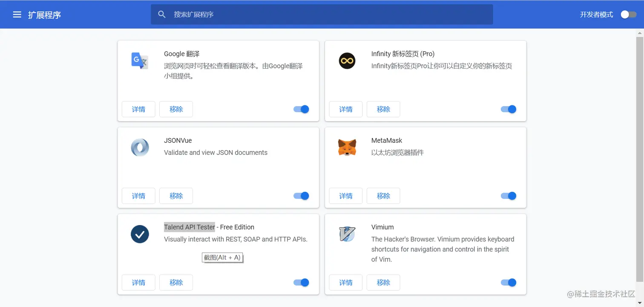644x307 pixels.
Task: Disable the Google 翻译 extension
Action: pyautogui.click(x=301, y=109)
